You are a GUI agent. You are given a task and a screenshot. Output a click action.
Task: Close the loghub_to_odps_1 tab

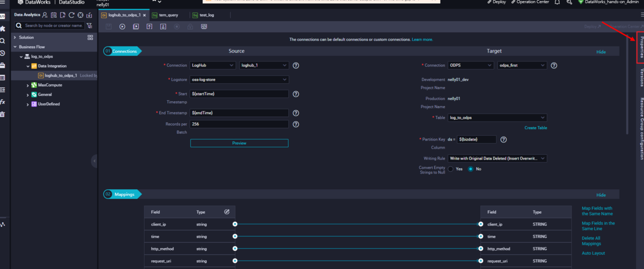pyautogui.click(x=145, y=15)
